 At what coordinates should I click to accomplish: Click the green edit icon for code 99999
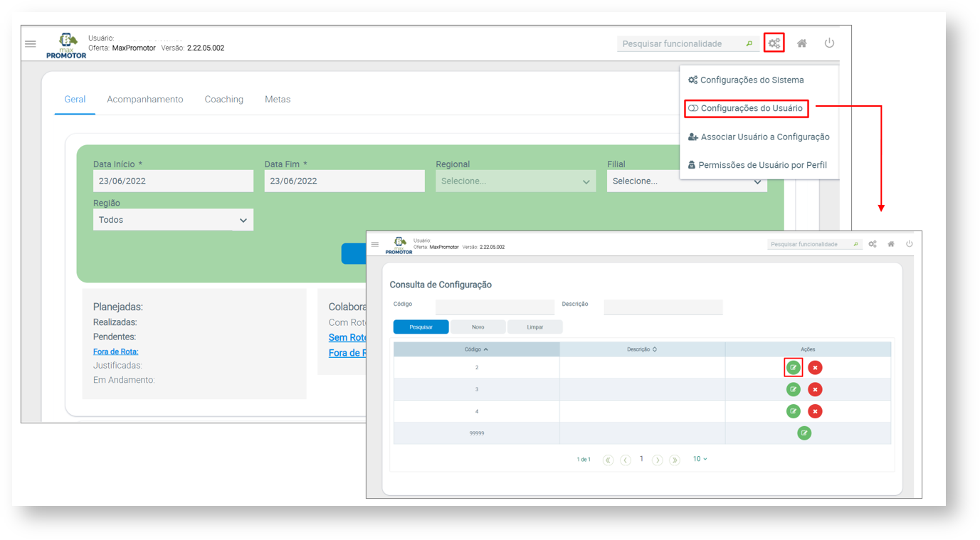point(804,433)
